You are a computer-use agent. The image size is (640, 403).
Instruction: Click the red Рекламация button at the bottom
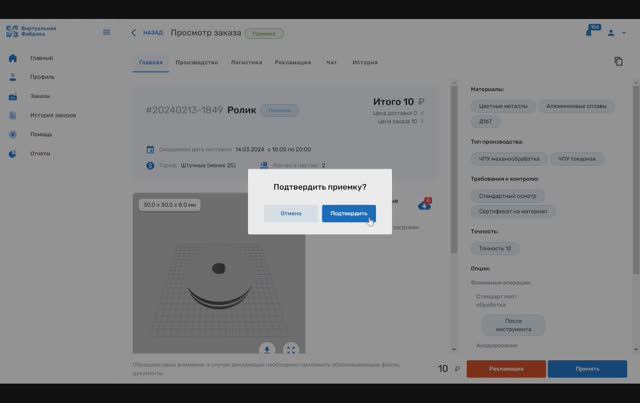coord(506,369)
